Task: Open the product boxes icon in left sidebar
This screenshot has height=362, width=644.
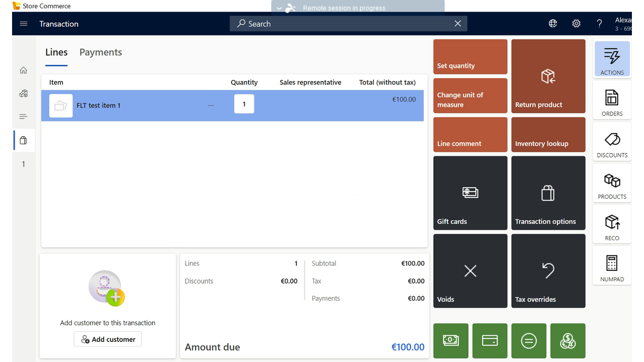Action: click(23, 94)
